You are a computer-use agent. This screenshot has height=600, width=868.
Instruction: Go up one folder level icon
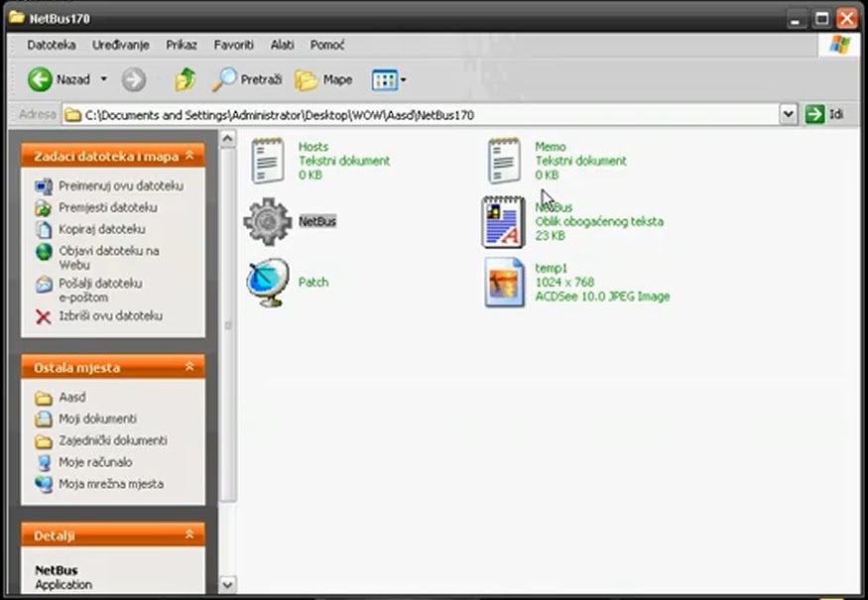tap(185, 79)
